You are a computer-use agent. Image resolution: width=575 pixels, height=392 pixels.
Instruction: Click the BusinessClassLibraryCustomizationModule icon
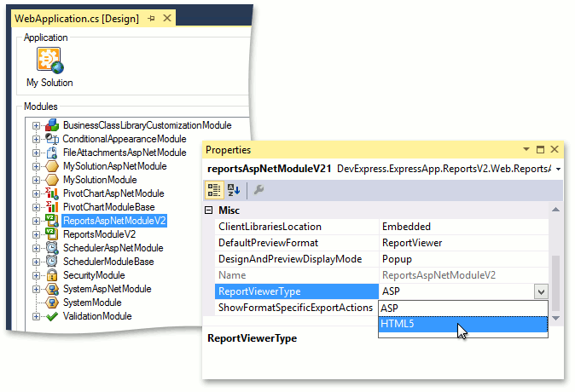[52, 125]
